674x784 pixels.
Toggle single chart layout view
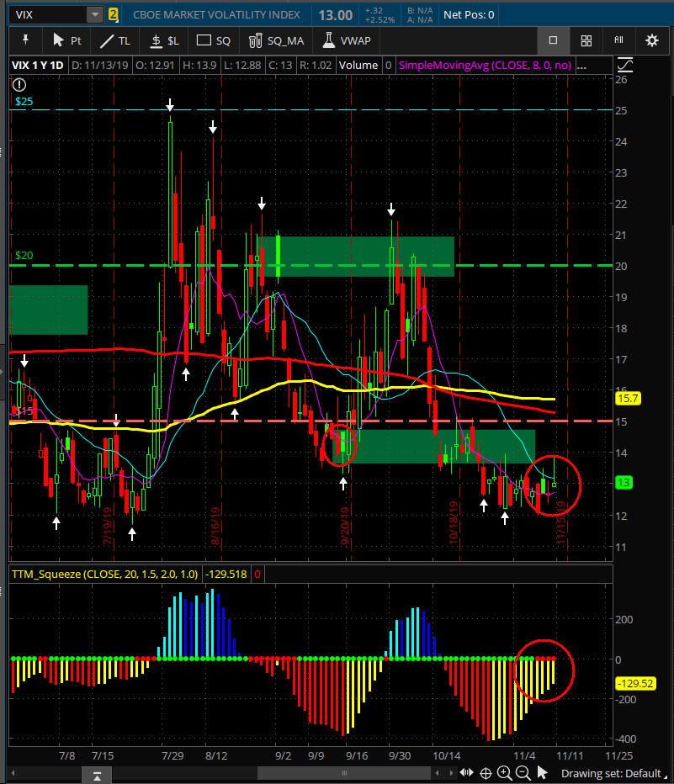[x=553, y=40]
